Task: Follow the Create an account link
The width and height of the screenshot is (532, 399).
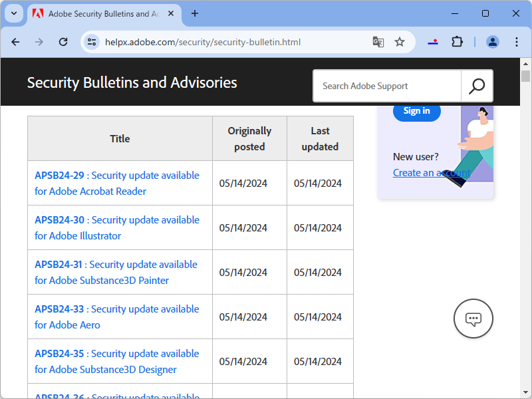Action: [431, 173]
